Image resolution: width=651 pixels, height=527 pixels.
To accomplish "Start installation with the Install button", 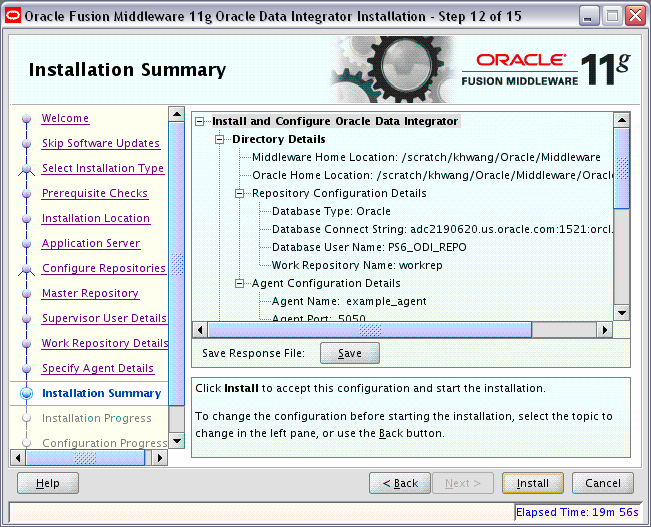I will tap(533, 483).
